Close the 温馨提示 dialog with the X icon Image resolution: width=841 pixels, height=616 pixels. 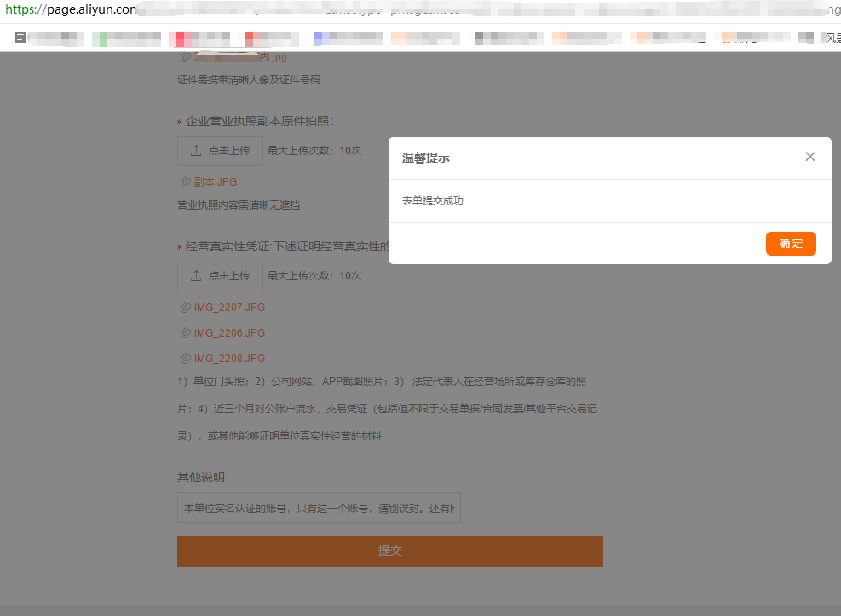click(809, 157)
